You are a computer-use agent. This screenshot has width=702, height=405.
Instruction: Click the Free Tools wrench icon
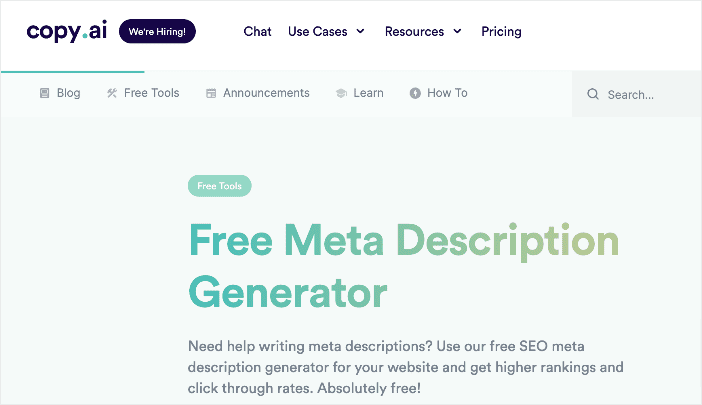(111, 93)
